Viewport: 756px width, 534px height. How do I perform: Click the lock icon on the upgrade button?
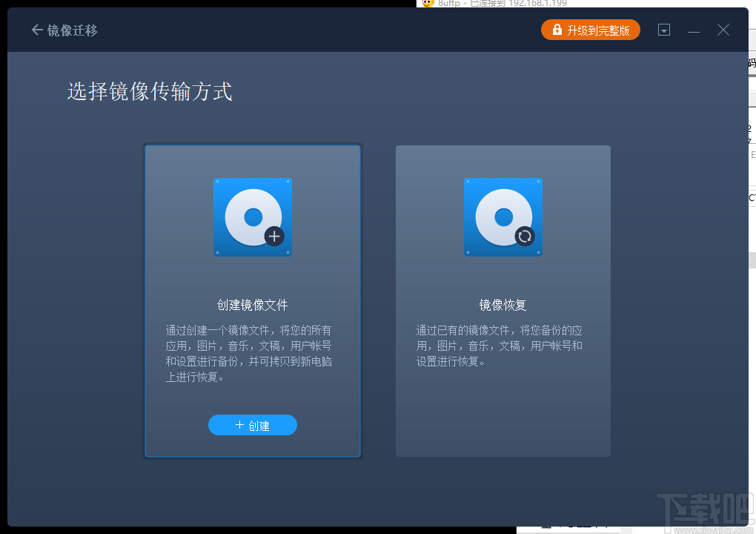tap(556, 30)
